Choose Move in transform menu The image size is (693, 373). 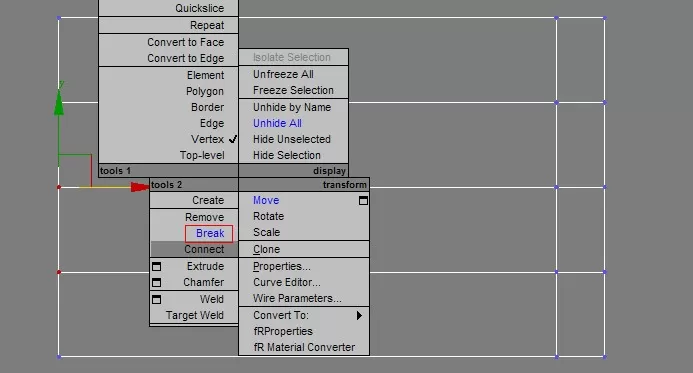pos(266,200)
